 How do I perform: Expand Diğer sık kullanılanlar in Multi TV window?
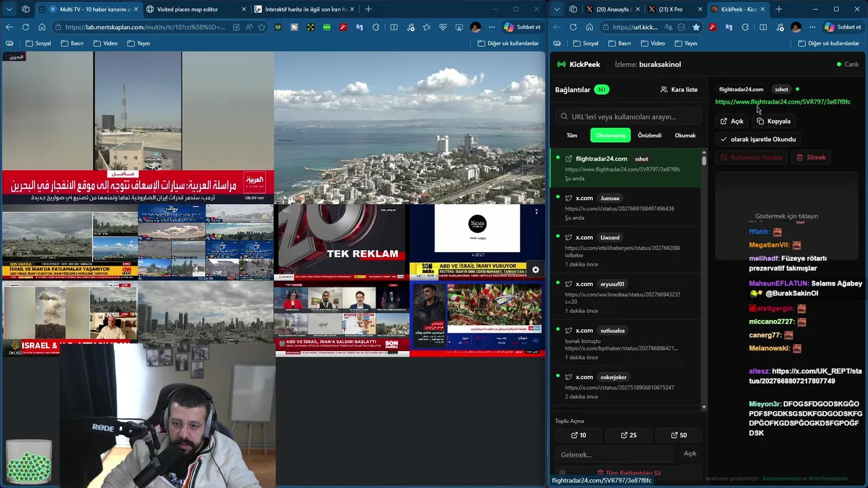pyautogui.click(x=508, y=43)
